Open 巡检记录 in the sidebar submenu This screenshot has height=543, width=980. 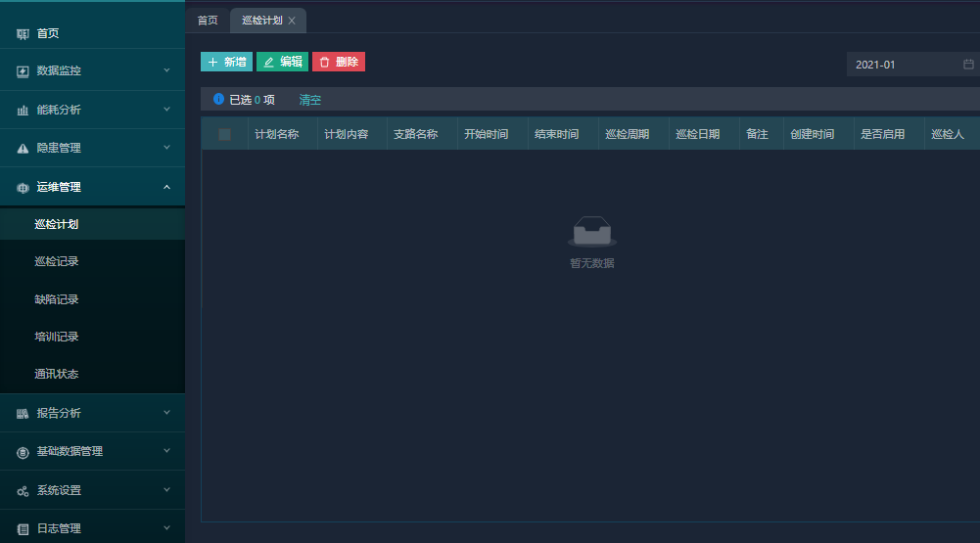[x=57, y=261]
